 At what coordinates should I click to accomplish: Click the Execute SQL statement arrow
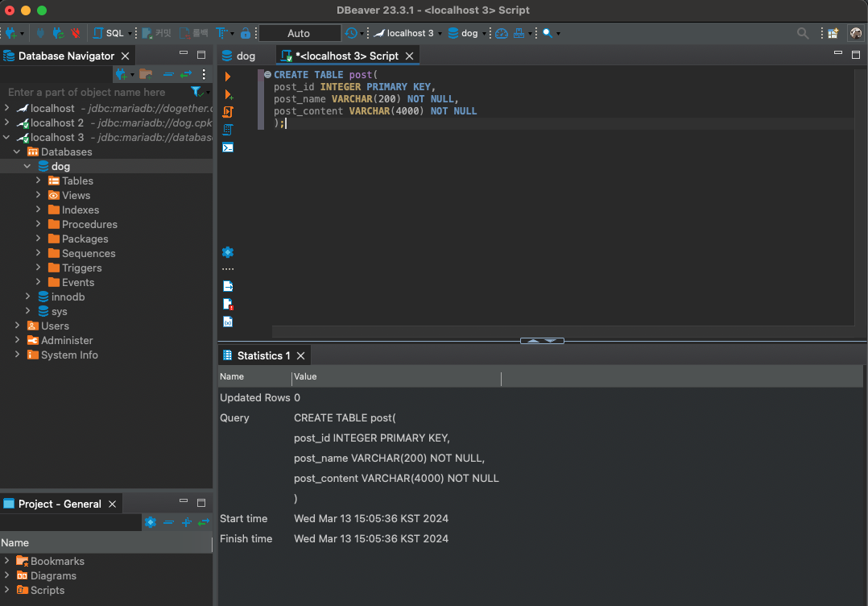click(x=228, y=77)
